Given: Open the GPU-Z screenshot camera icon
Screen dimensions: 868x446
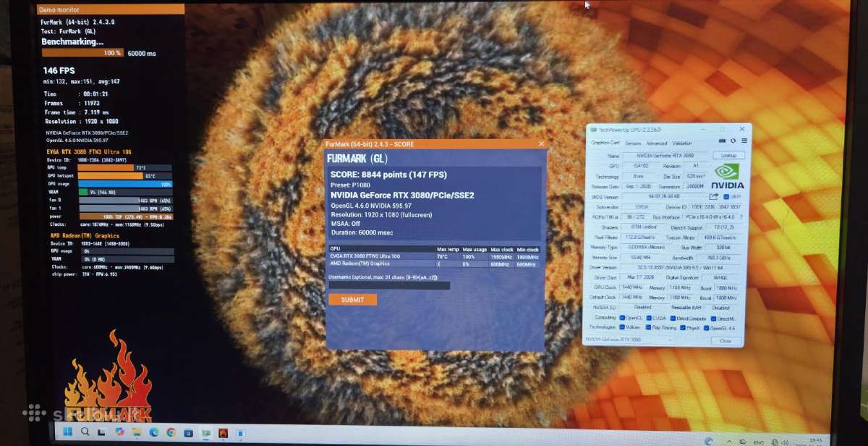Looking at the screenshot, I should coord(722,140).
